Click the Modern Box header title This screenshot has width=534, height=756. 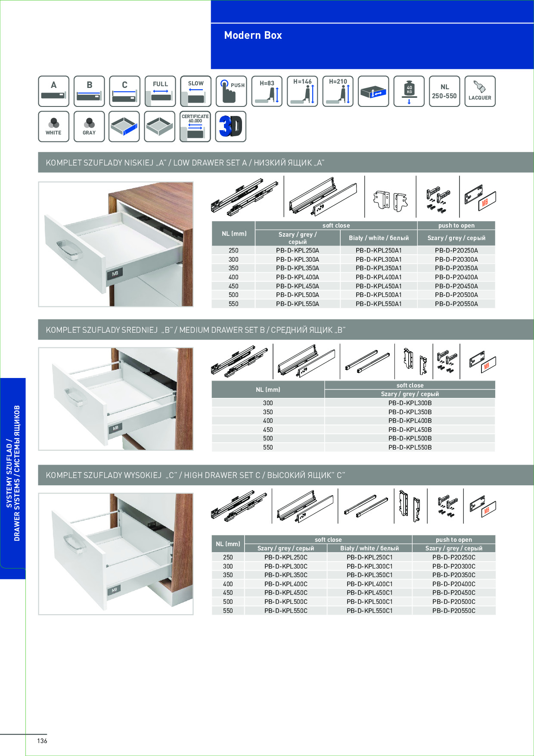(253, 35)
